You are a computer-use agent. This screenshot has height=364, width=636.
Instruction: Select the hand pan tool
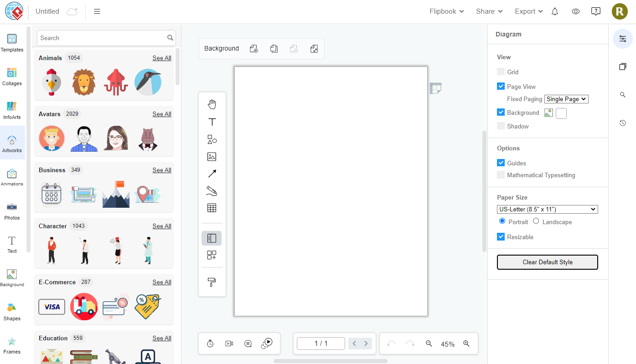pos(212,105)
